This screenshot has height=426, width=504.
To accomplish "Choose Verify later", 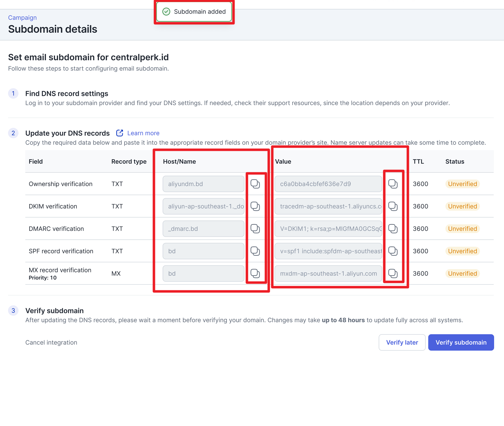I will pos(402,342).
